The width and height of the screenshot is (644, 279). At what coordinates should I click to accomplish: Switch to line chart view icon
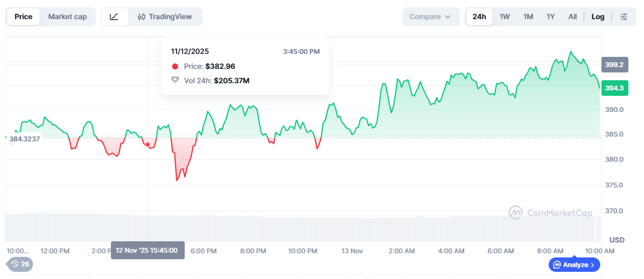click(114, 17)
